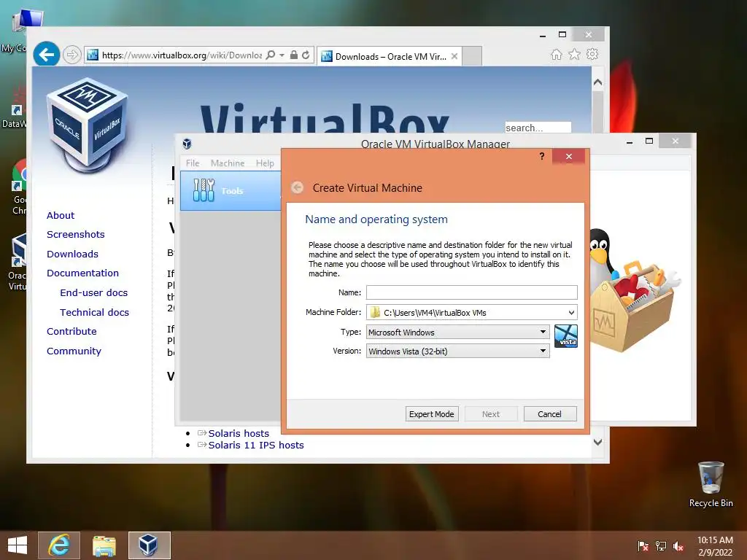Open the browser Home icon
747x560 pixels.
tap(556, 55)
